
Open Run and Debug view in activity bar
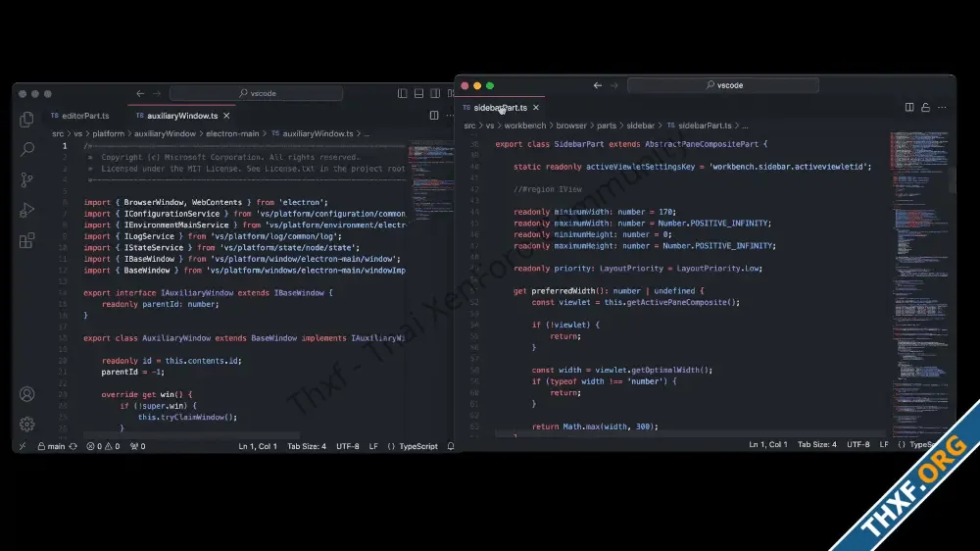pos(26,210)
